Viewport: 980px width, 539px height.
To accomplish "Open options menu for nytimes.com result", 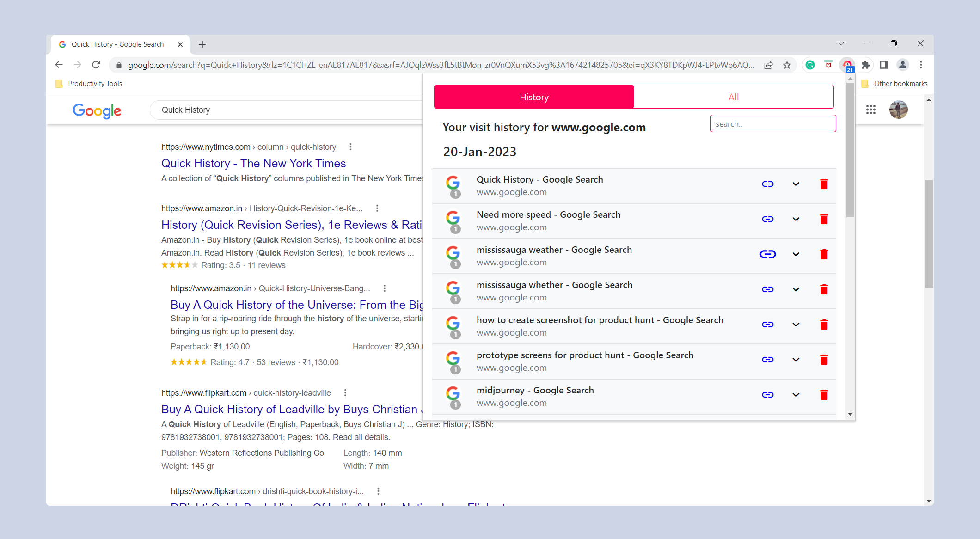I will tap(350, 147).
